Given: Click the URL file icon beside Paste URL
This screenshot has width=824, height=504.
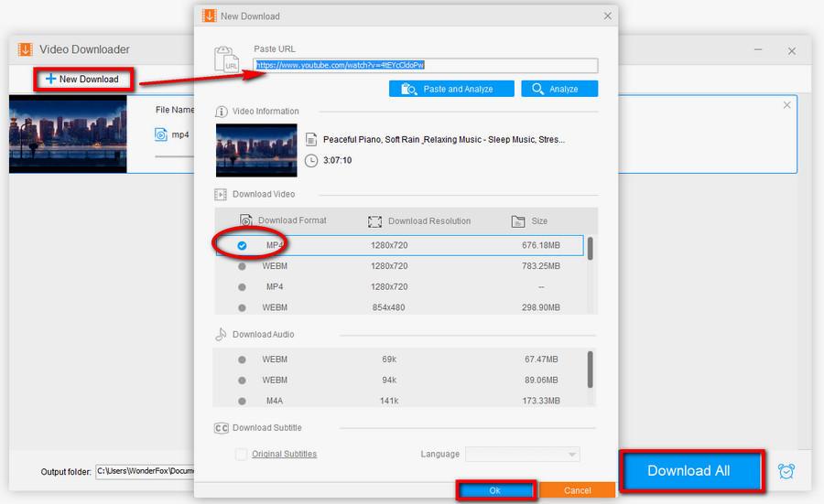Looking at the screenshot, I should click(226, 59).
